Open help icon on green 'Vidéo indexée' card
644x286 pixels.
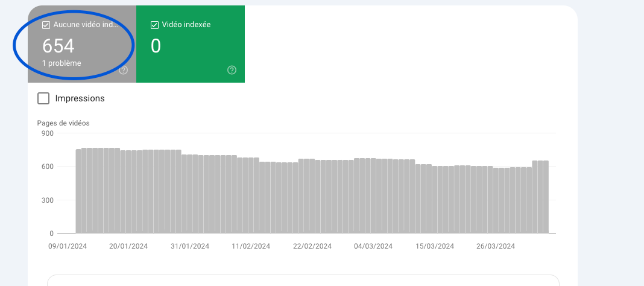232,70
